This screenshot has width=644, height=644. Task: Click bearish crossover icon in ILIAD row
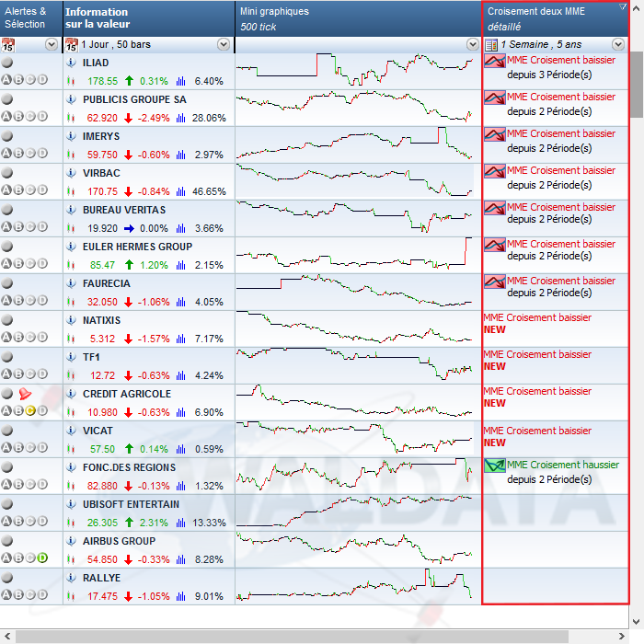pyautogui.click(x=495, y=62)
